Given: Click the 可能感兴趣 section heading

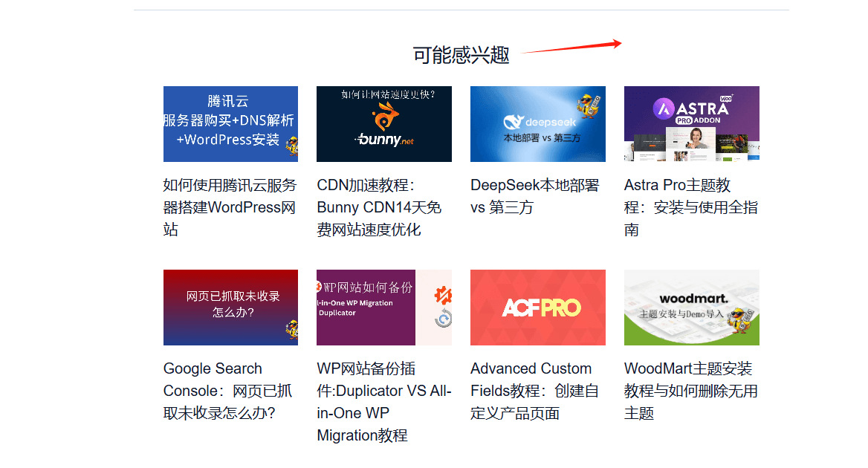Looking at the screenshot, I should coord(461,55).
